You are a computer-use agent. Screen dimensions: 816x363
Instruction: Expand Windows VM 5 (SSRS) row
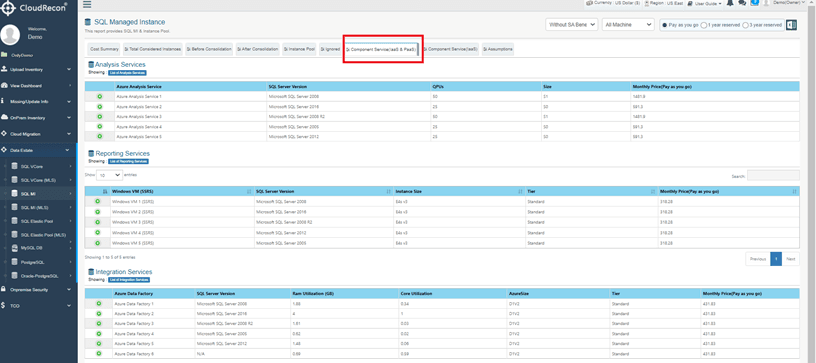point(97,243)
